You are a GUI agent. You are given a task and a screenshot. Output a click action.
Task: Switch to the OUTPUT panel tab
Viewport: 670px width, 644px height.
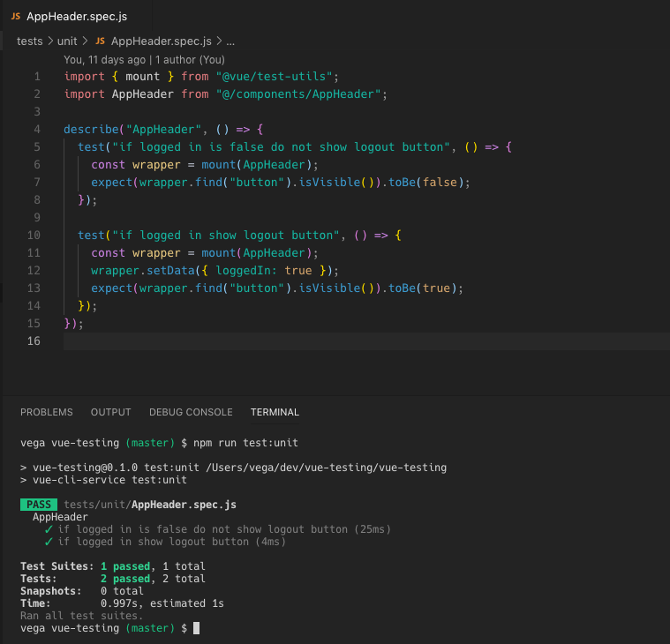click(110, 412)
